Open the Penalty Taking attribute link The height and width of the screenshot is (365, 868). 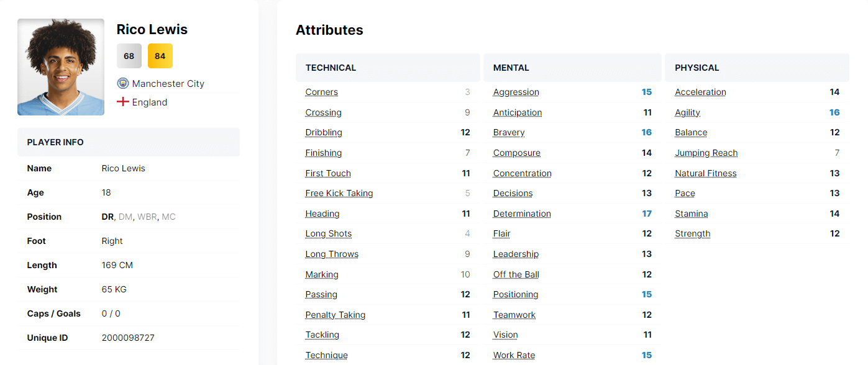[x=336, y=315]
